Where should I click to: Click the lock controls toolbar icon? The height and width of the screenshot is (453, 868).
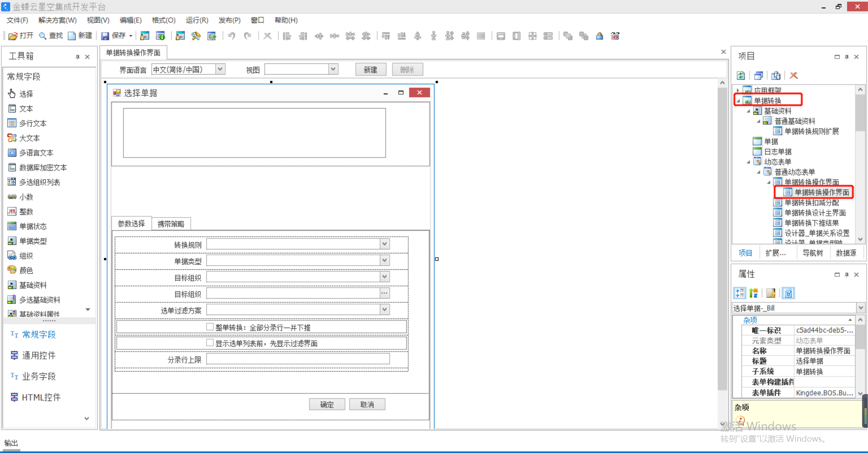pyautogui.click(x=599, y=36)
